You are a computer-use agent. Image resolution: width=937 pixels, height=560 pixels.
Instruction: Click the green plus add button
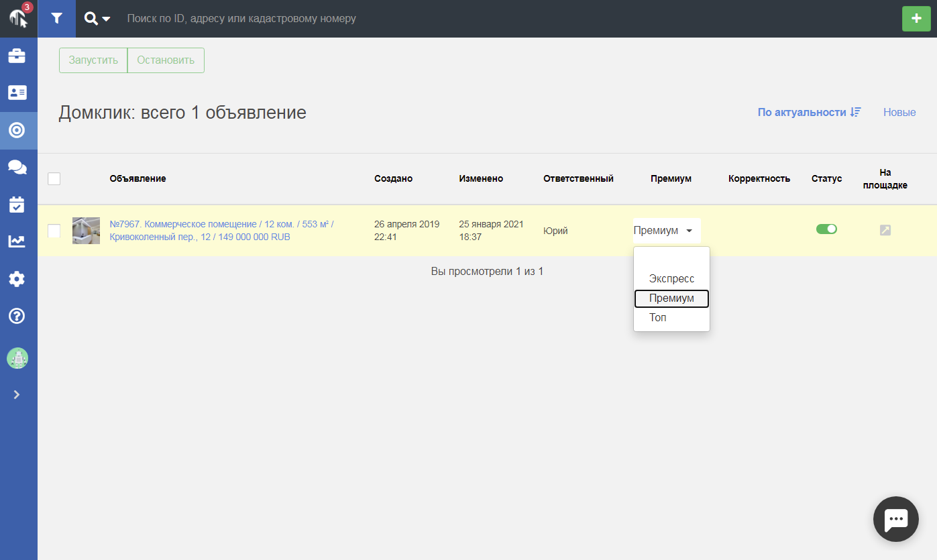click(916, 19)
